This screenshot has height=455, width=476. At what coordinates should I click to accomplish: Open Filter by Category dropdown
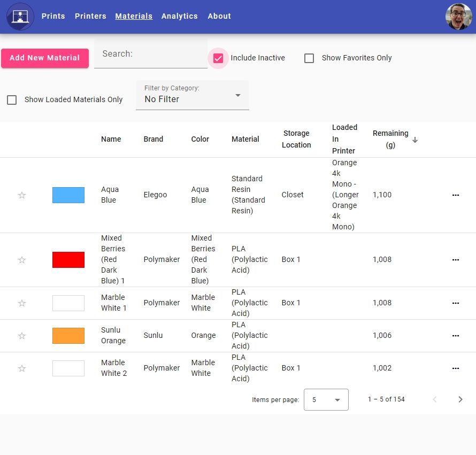pyautogui.click(x=193, y=95)
